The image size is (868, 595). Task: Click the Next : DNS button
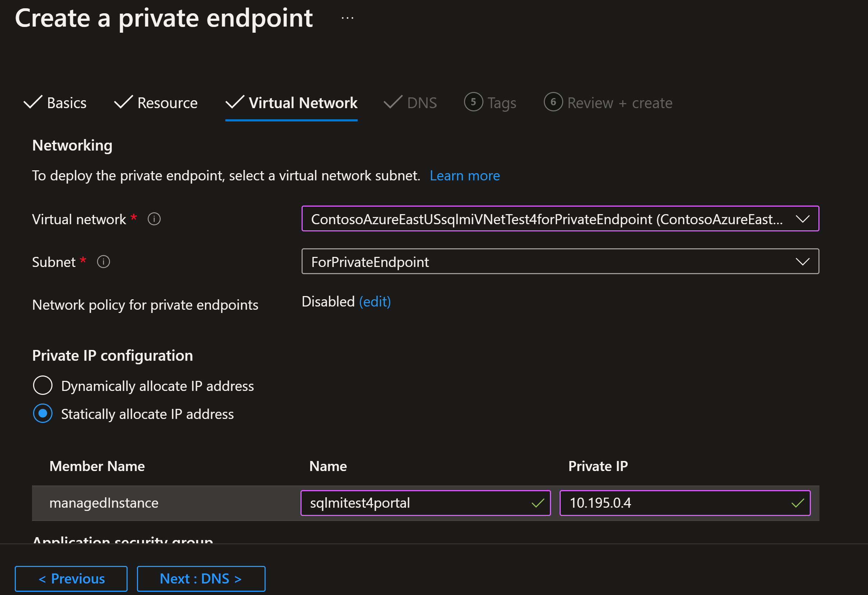click(201, 578)
